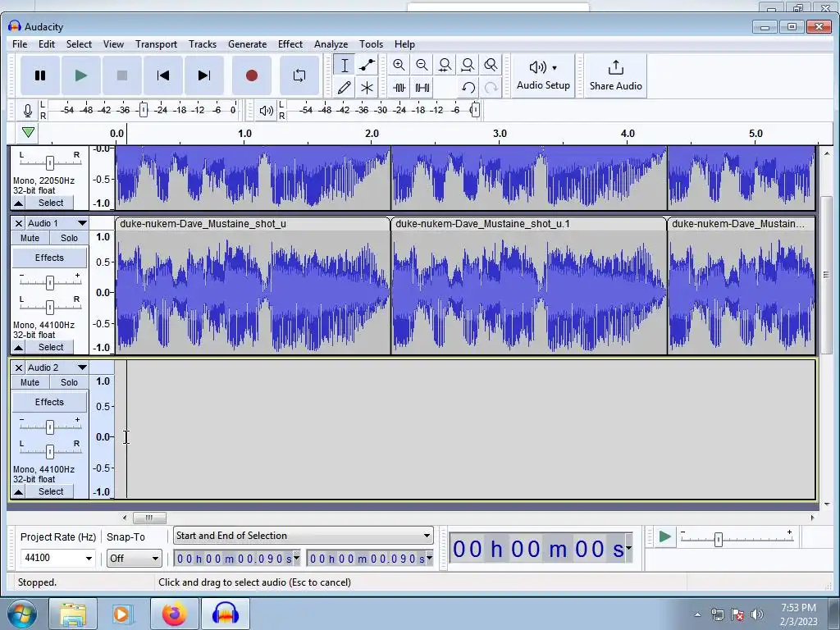Open Start and End of Selection dropdown

304,536
